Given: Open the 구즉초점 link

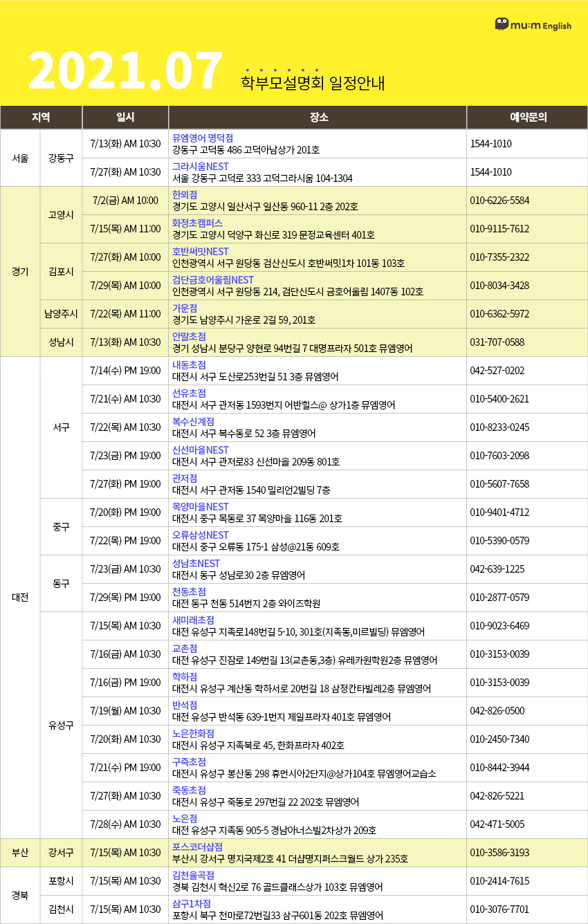Looking at the screenshot, I should pyautogui.click(x=189, y=761).
